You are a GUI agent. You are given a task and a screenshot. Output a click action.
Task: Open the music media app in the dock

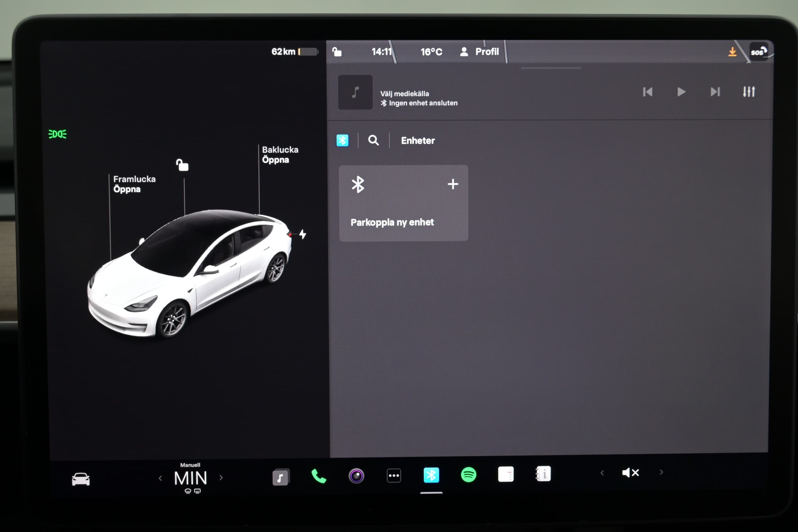tap(281, 477)
